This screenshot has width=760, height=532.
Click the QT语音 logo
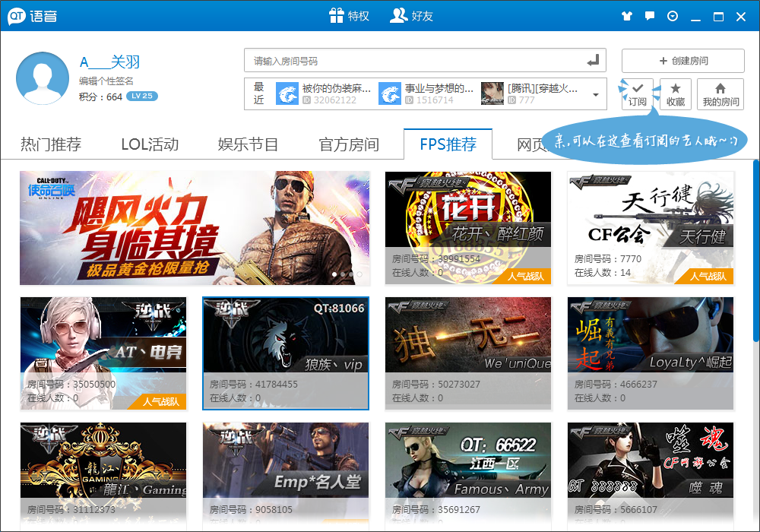pos(33,17)
